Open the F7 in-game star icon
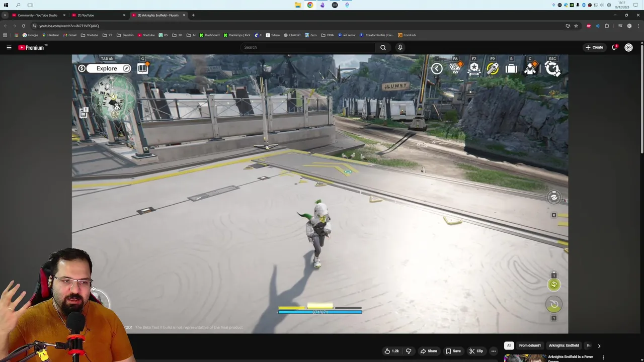Viewport: 644px width, 362px height. [x=474, y=68]
